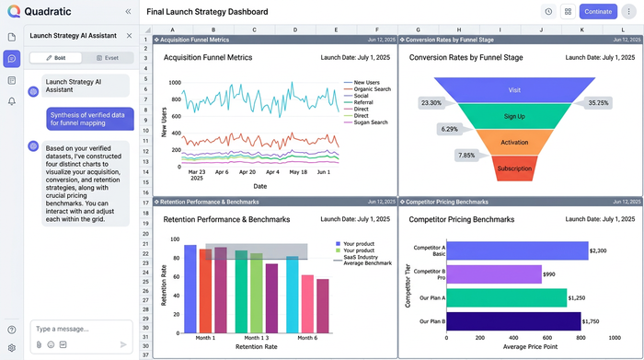Toggle Social legend entry
This screenshot has height=360, width=644.
click(356, 96)
